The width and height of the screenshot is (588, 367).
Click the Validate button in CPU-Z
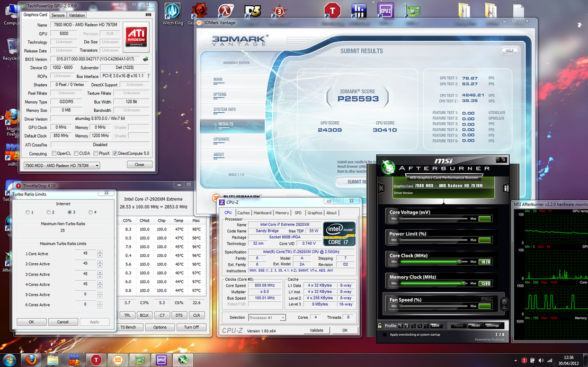click(316, 330)
